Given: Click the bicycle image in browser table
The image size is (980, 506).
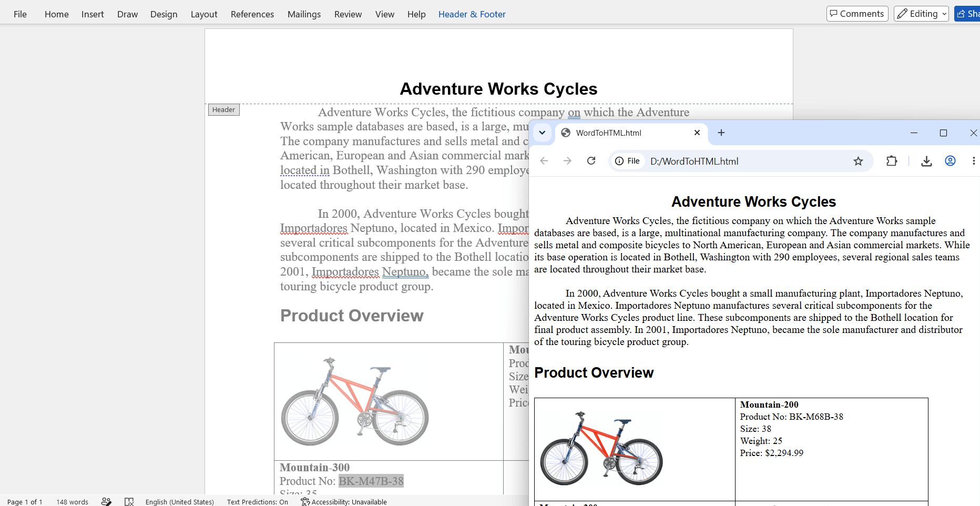Looking at the screenshot, I should (601, 448).
